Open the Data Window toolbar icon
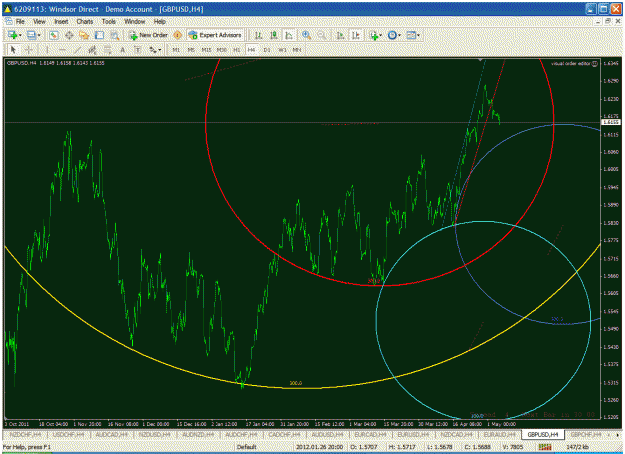Screen dimensions: 625x454 point(69,35)
